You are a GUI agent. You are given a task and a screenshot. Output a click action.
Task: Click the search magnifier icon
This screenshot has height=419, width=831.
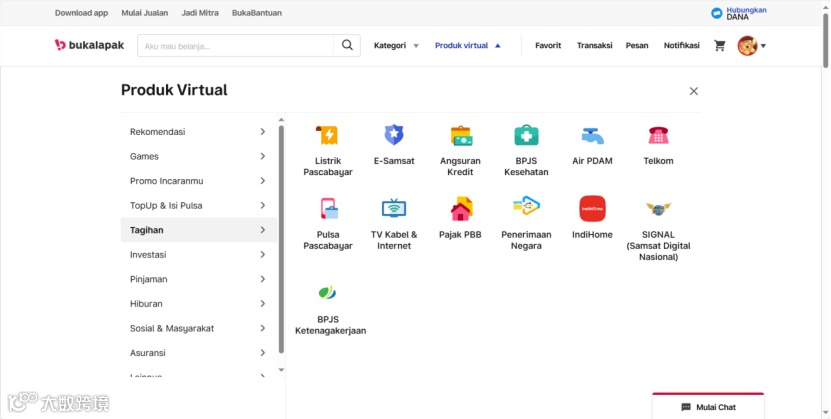point(347,46)
